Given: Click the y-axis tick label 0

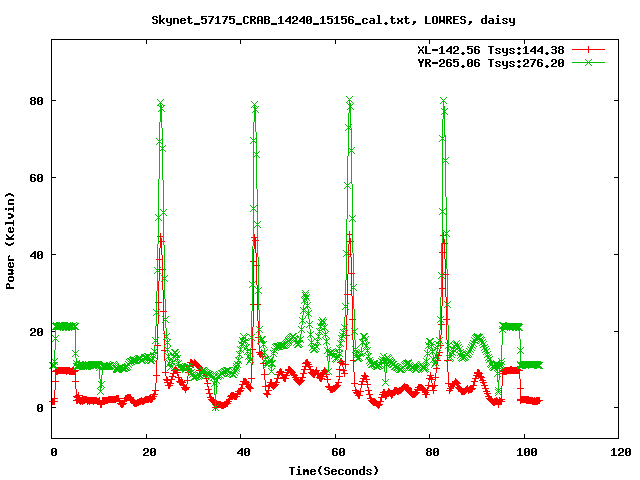Looking at the screenshot, I should coord(40,408).
